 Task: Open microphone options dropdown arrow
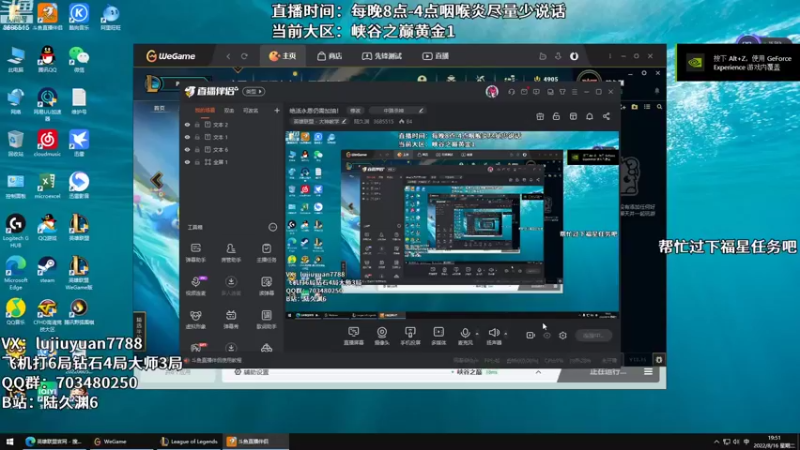pos(477,334)
